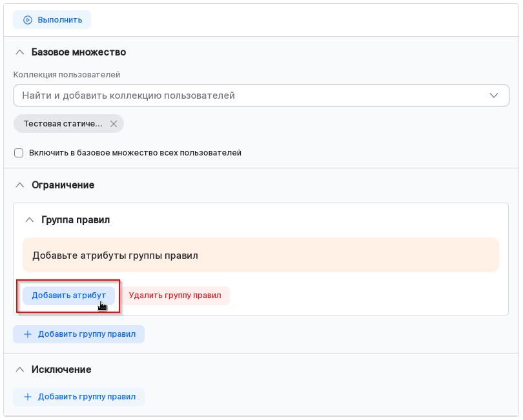Click the Группа правил heading text

pyautogui.click(x=76, y=220)
